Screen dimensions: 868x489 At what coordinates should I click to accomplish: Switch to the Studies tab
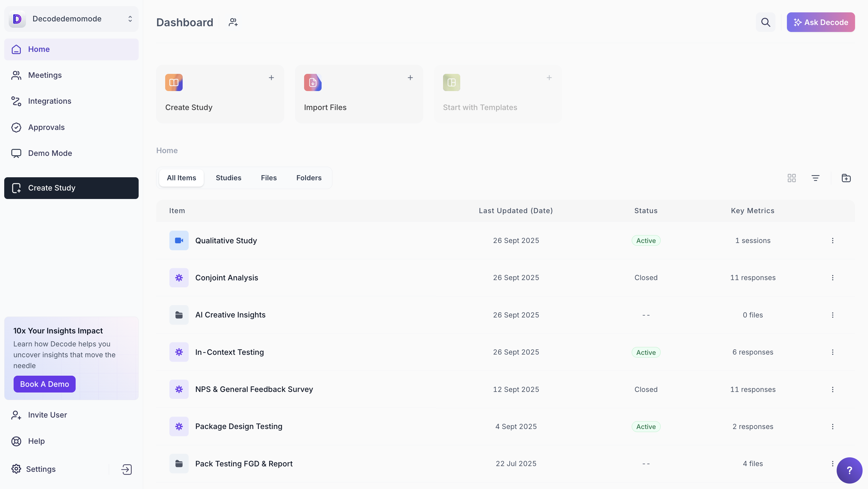[x=228, y=178]
